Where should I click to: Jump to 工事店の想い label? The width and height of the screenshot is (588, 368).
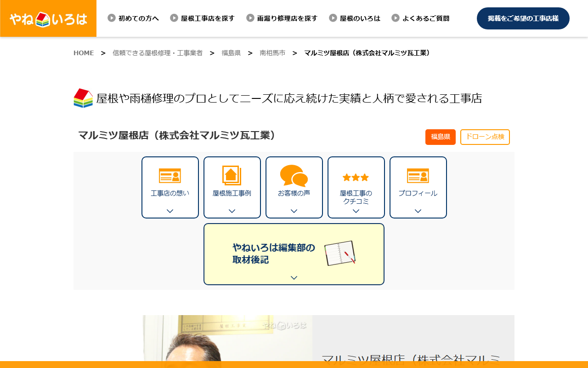170,193
